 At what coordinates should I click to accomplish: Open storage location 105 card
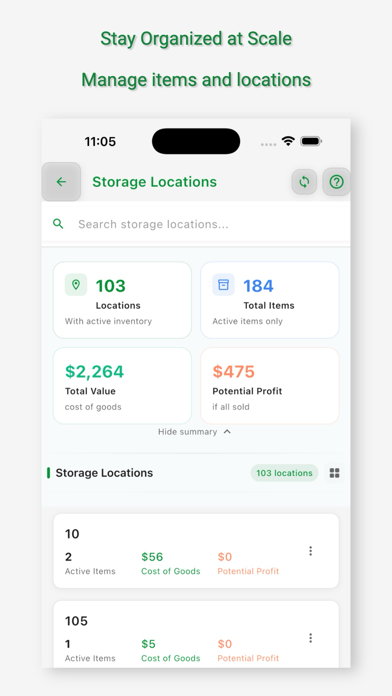[x=196, y=634]
